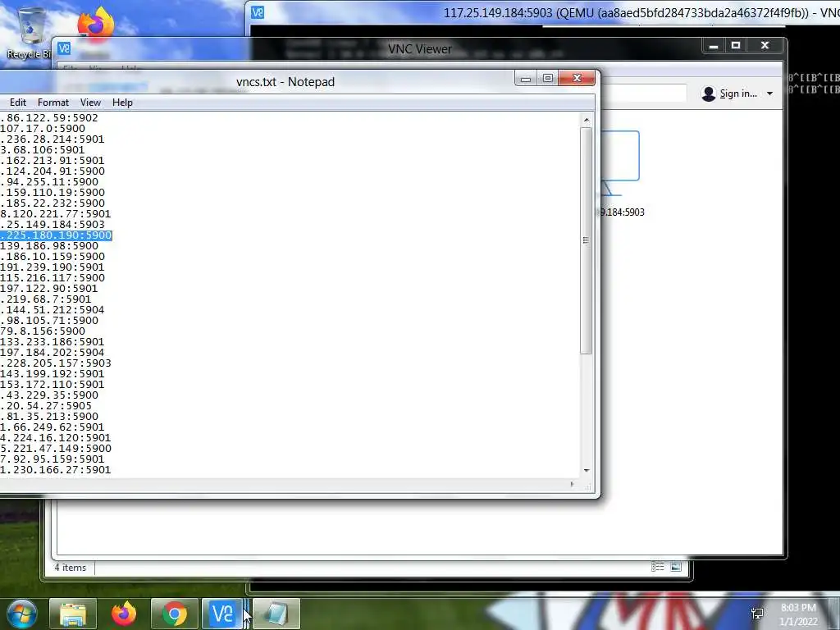This screenshot has height=630, width=840.
Task: Click the line .20.54.27:5905
Action: point(46,405)
